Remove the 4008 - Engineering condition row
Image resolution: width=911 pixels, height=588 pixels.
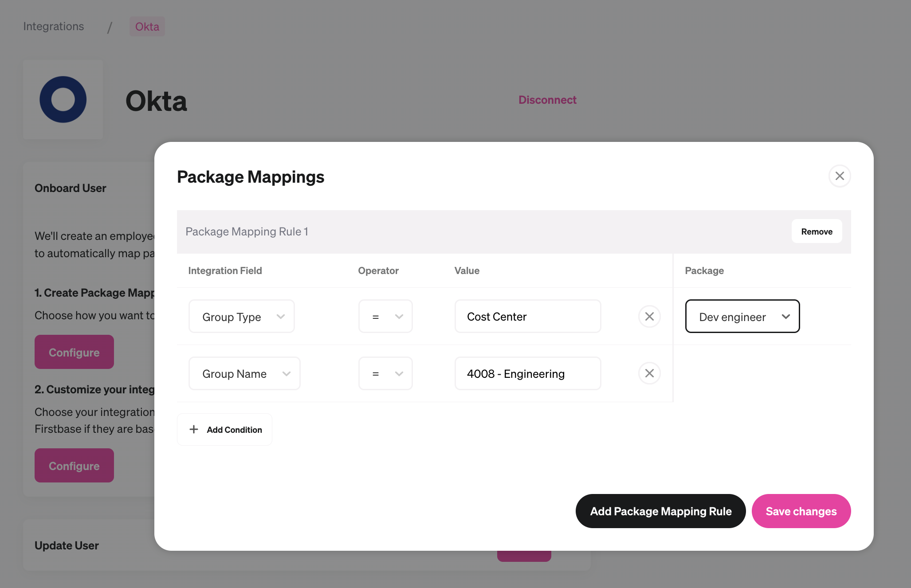[649, 373]
